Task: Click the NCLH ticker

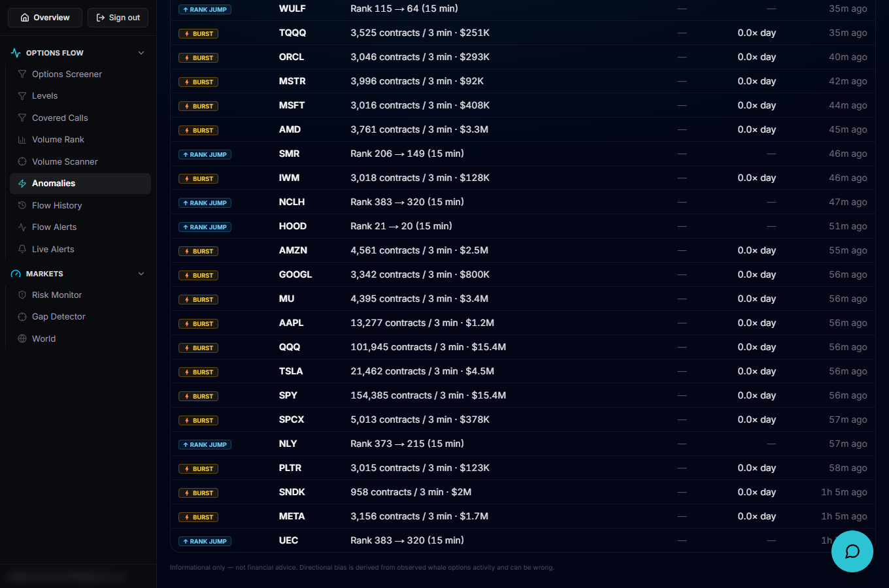Action: coord(292,202)
